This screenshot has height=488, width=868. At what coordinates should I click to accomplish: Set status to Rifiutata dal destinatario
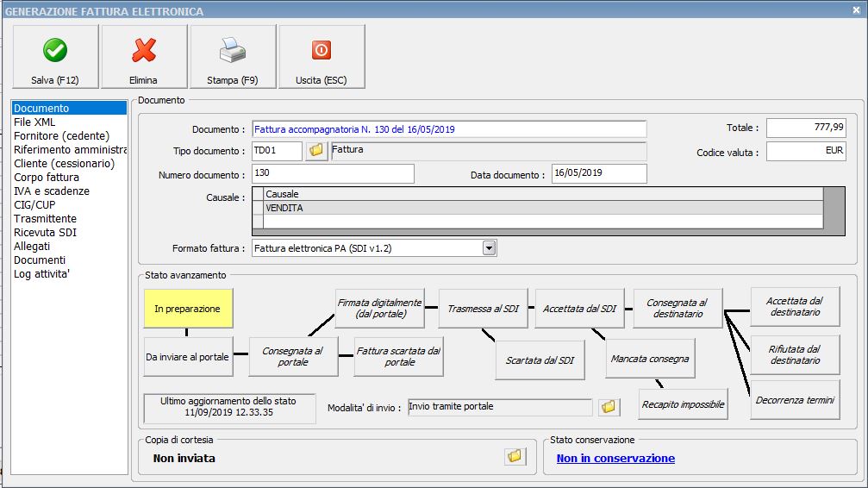pyautogui.click(x=795, y=354)
